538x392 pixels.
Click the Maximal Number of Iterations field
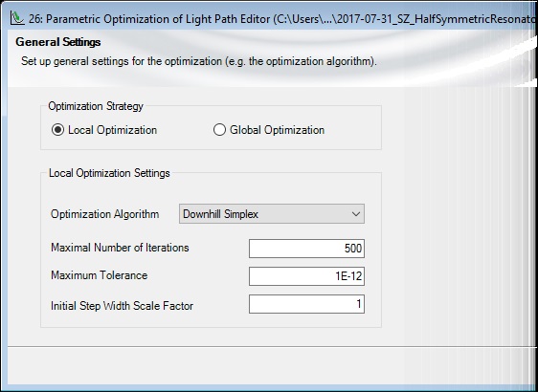306,249
